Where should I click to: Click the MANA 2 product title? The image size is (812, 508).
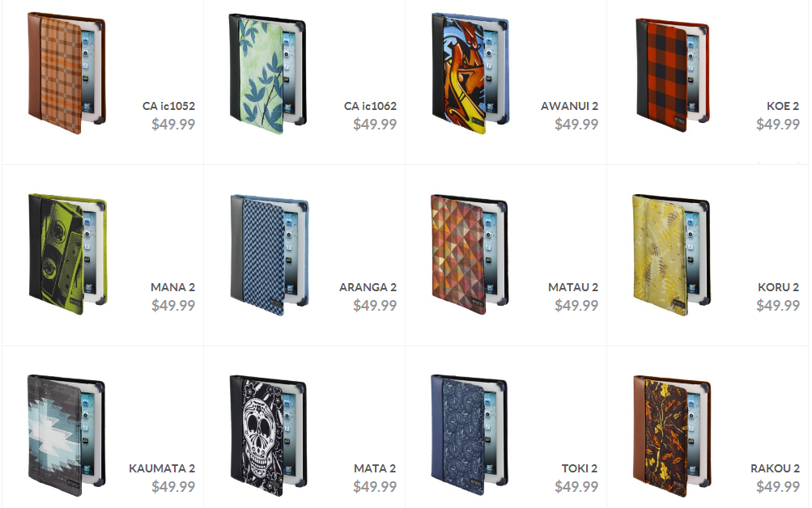173,287
